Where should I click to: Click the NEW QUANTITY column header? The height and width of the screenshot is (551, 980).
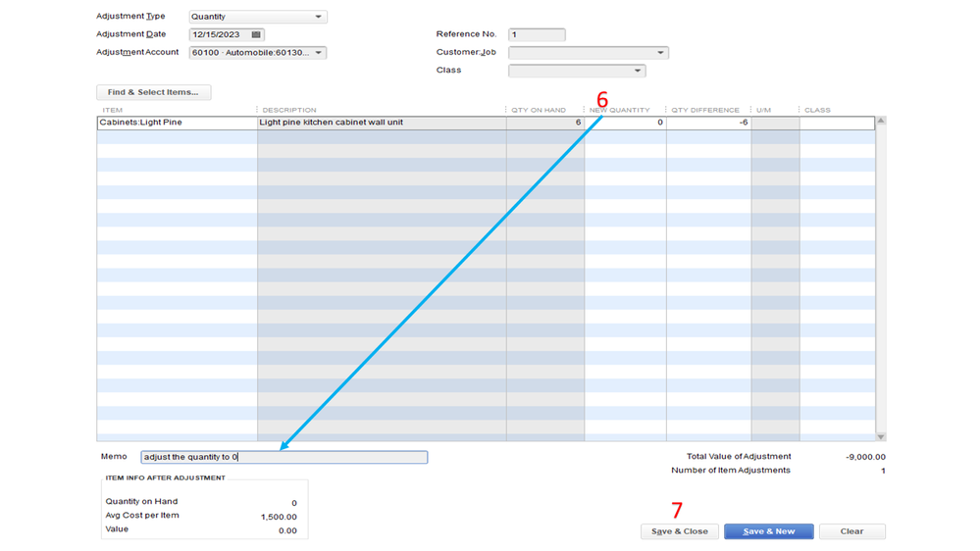click(x=619, y=110)
